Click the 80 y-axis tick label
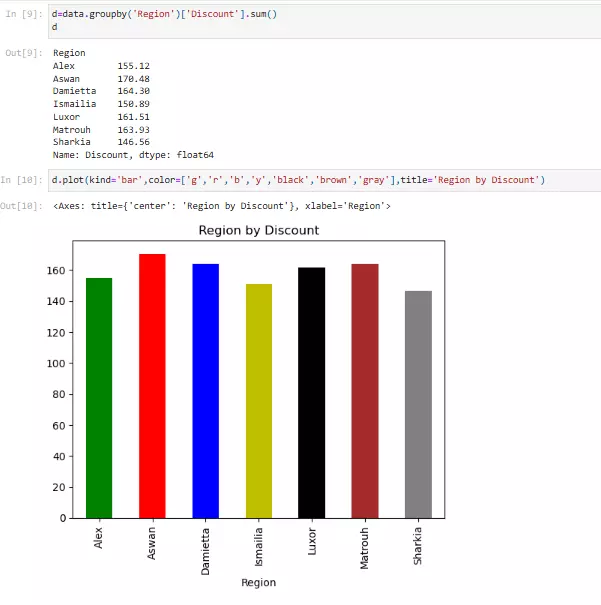The height and width of the screenshot is (605, 601). [x=59, y=394]
